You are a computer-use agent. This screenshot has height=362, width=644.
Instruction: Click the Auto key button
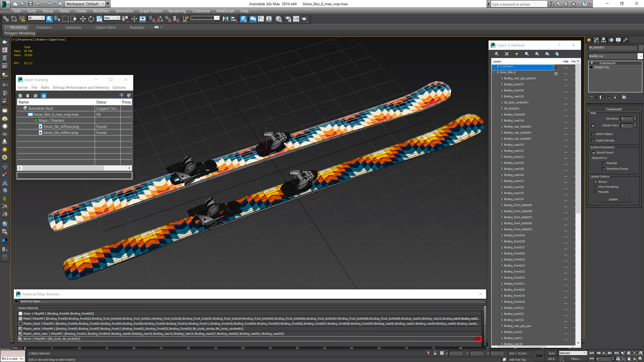(x=552, y=353)
